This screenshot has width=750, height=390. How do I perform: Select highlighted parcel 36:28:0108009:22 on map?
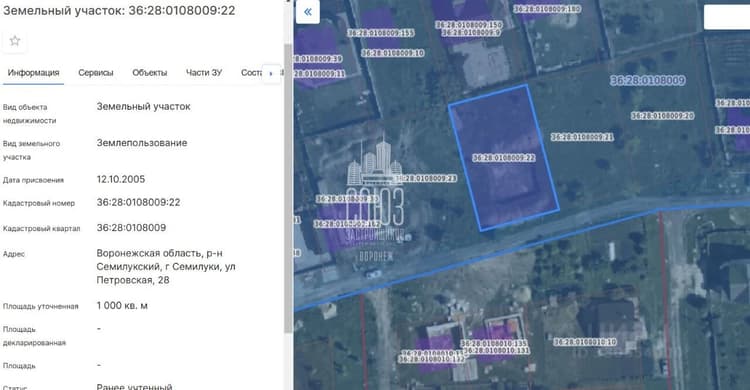[504, 157]
